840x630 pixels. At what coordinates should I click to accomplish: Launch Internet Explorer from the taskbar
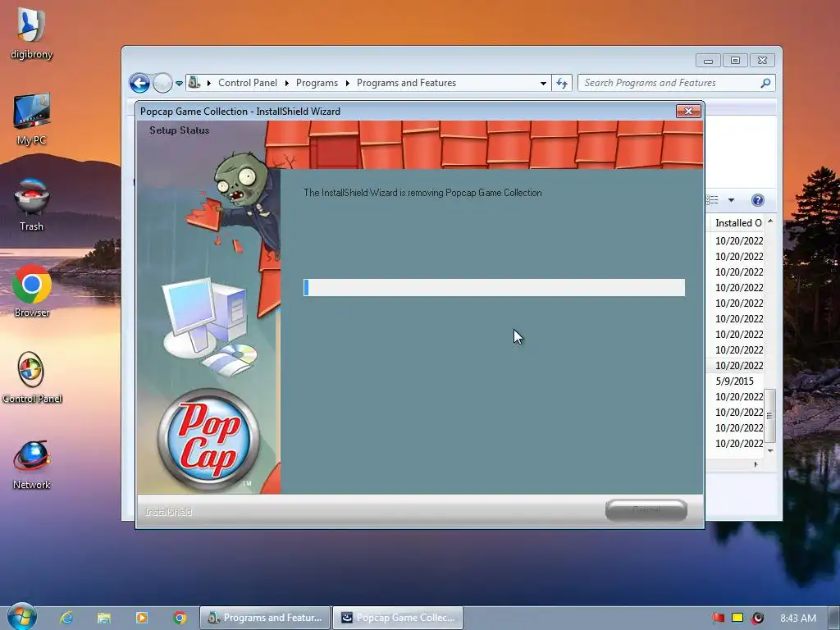pos(66,618)
